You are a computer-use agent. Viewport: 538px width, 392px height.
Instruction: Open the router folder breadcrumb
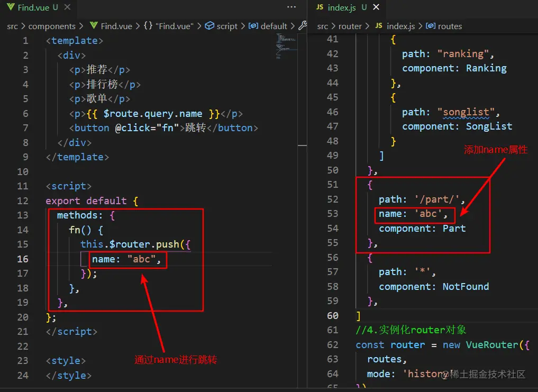(x=350, y=26)
